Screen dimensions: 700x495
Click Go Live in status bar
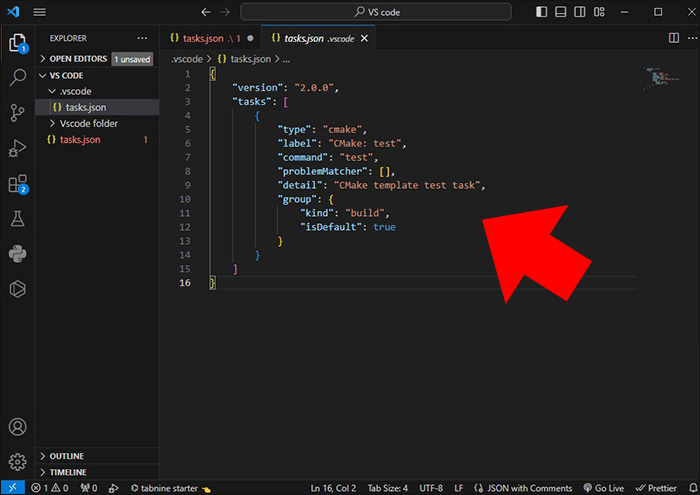click(605, 488)
